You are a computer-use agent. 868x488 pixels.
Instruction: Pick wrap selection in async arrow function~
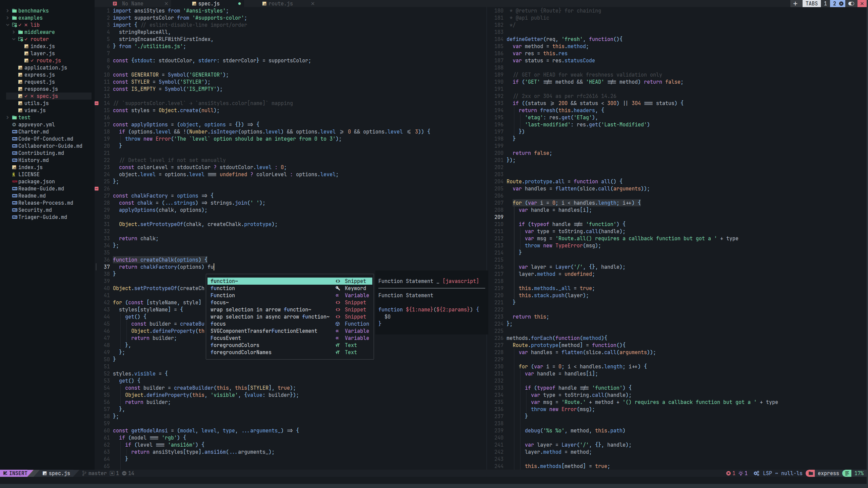pyautogui.click(x=290, y=317)
